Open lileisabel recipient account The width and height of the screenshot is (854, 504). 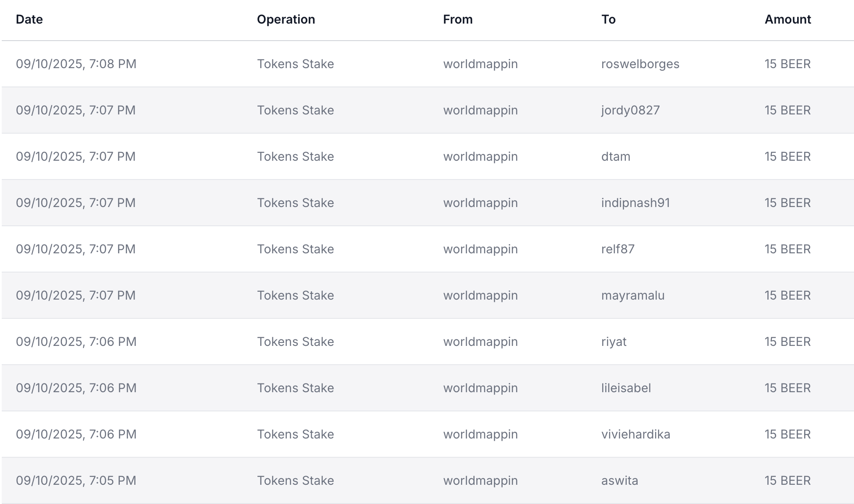(x=626, y=388)
